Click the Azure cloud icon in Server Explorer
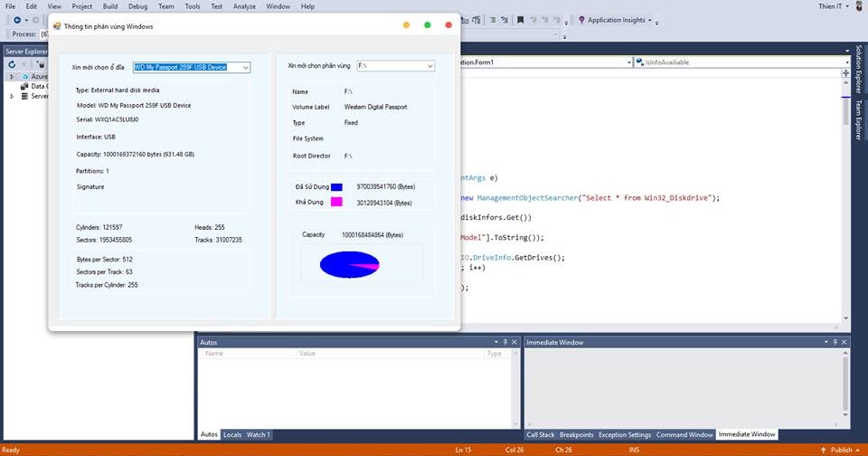The image size is (868, 456). pos(24,76)
